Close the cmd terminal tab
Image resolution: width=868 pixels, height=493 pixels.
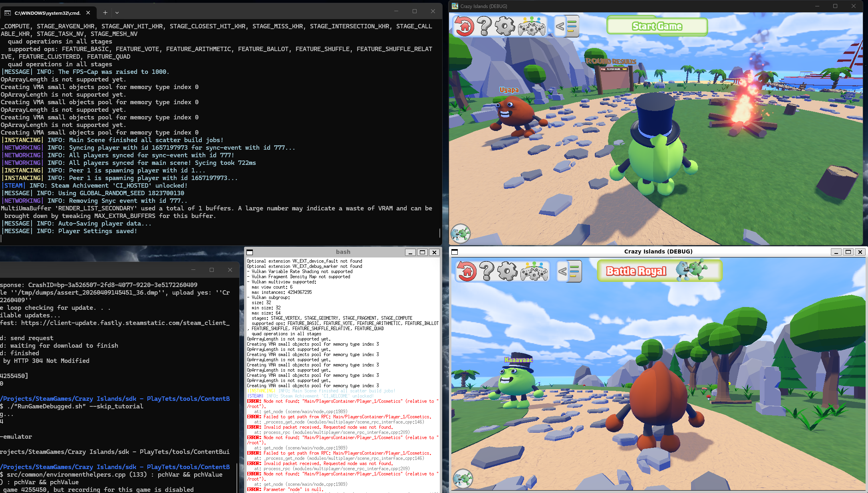88,13
